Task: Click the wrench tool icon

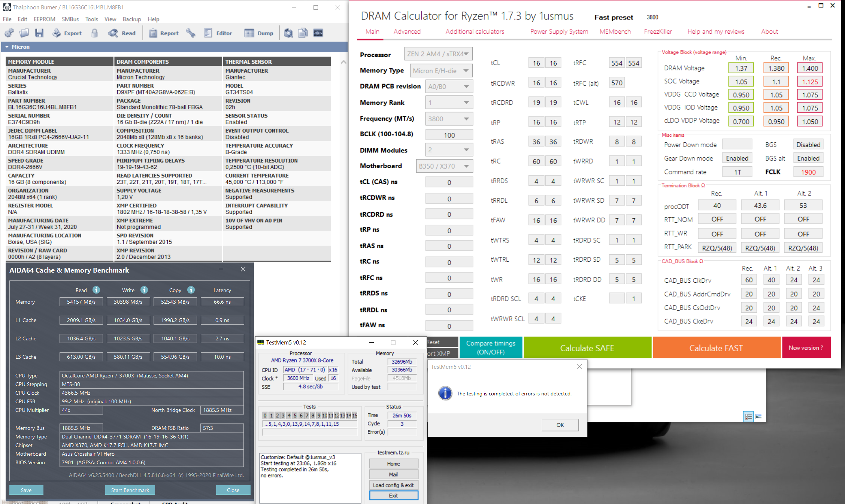Action: point(191,33)
